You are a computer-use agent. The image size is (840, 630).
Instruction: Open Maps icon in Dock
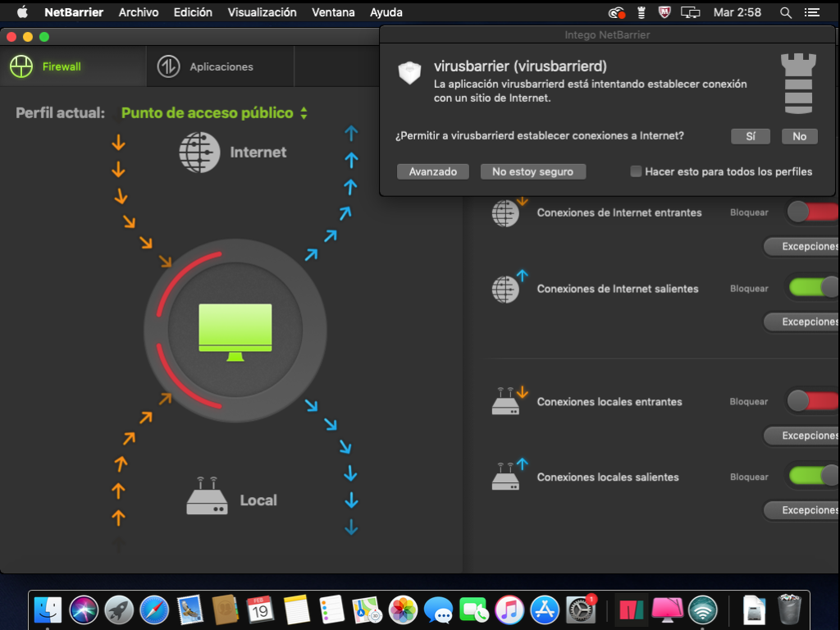point(367,609)
